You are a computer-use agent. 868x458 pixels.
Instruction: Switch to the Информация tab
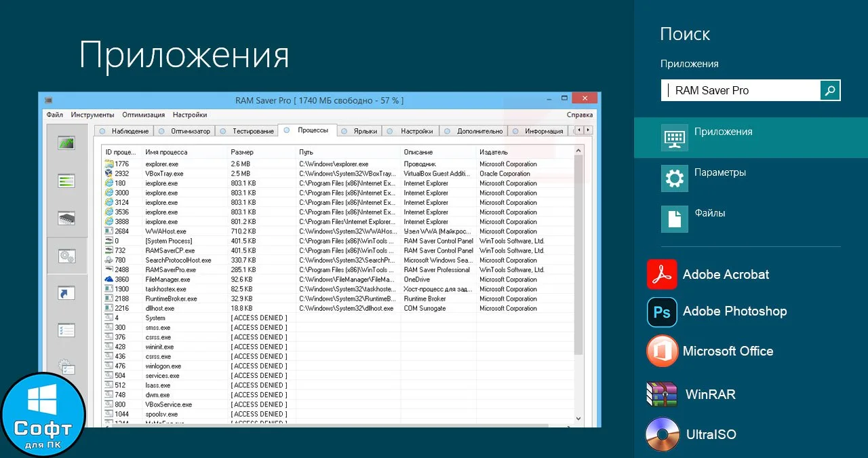click(x=538, y=131)
